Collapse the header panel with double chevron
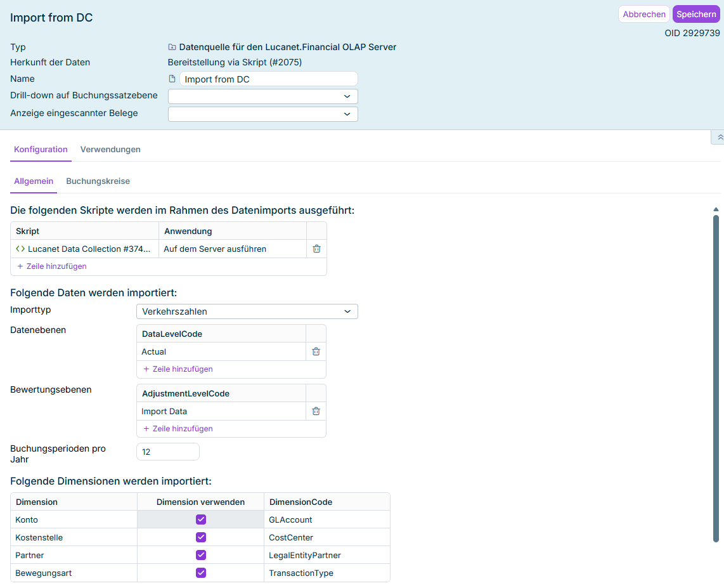 tap(720, 137)
